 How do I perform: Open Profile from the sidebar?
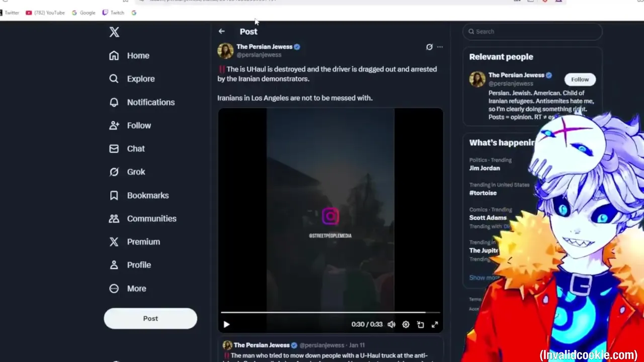coord(130,264)
